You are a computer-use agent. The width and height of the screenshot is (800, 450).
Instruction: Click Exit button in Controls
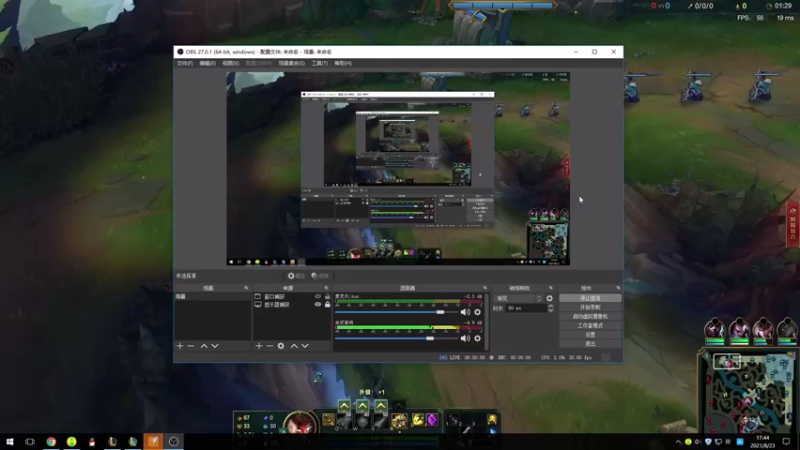(x=590, y=344)
